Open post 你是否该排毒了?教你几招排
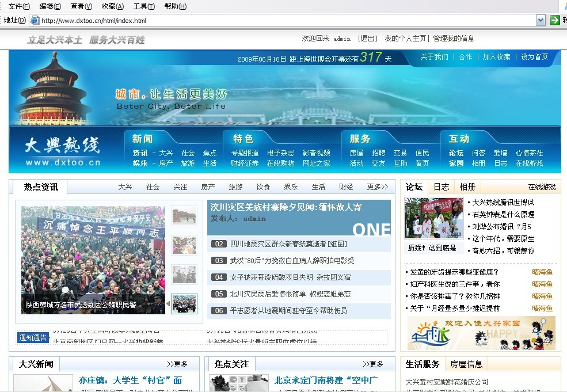Viewport: 567px width, 392px height. coord(455,296)
